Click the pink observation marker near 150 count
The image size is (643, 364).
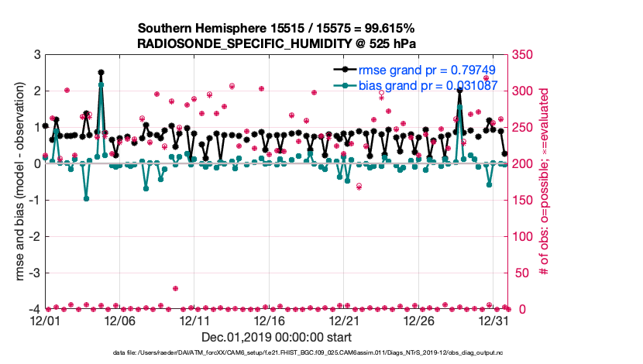[359, 187]
